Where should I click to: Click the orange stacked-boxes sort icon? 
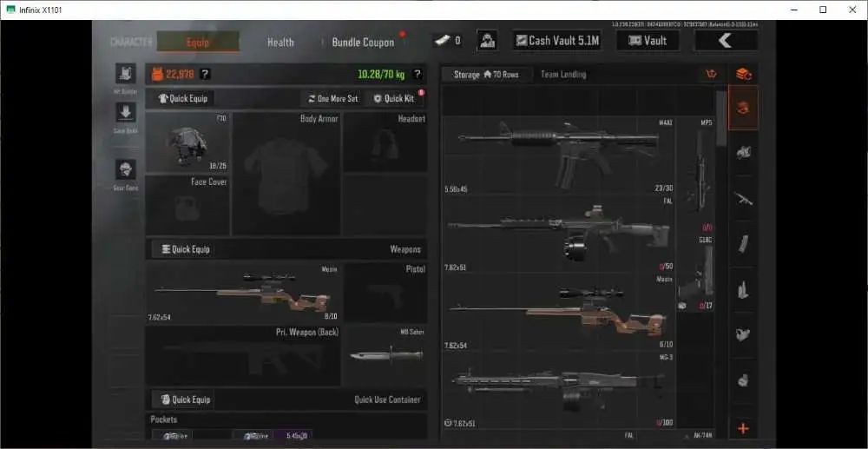(743, 74)
